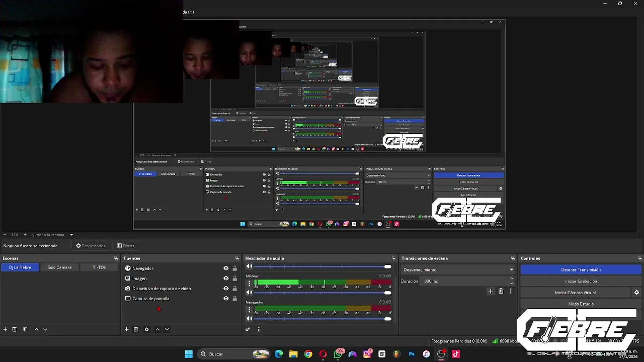Open the TikTok icon in the taskbar
The height and width of the screenshot is (362, 644).
[456, 354]
